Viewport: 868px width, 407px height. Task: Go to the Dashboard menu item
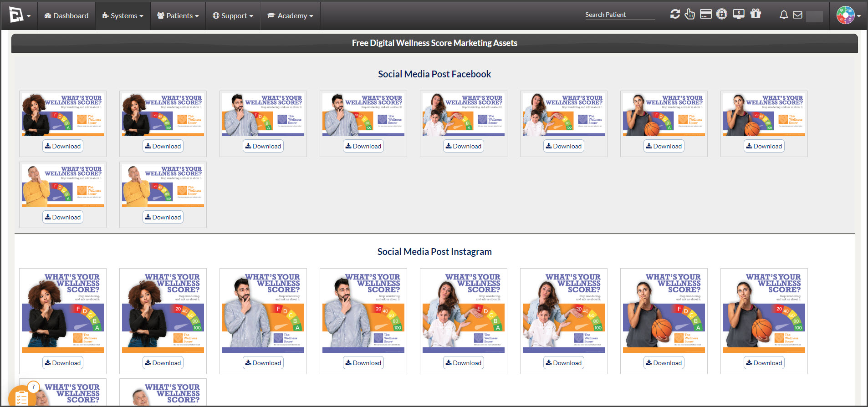point(66,16)
